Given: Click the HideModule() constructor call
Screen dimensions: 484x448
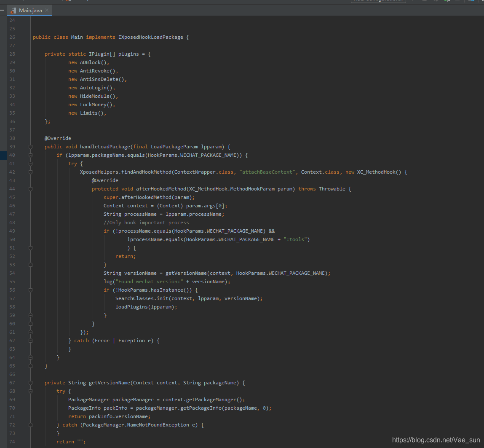Looking at the screenshot, I should point(98,96).
